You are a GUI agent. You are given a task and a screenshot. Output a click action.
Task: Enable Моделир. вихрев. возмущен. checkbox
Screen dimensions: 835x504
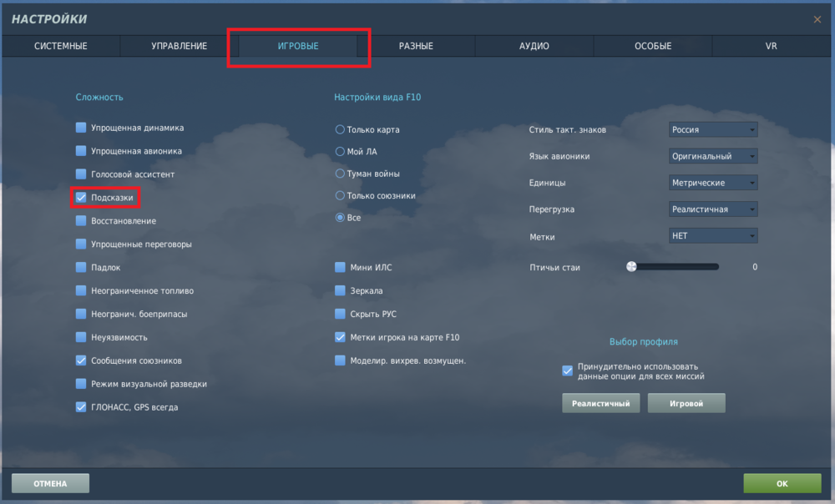pos(340,360)
